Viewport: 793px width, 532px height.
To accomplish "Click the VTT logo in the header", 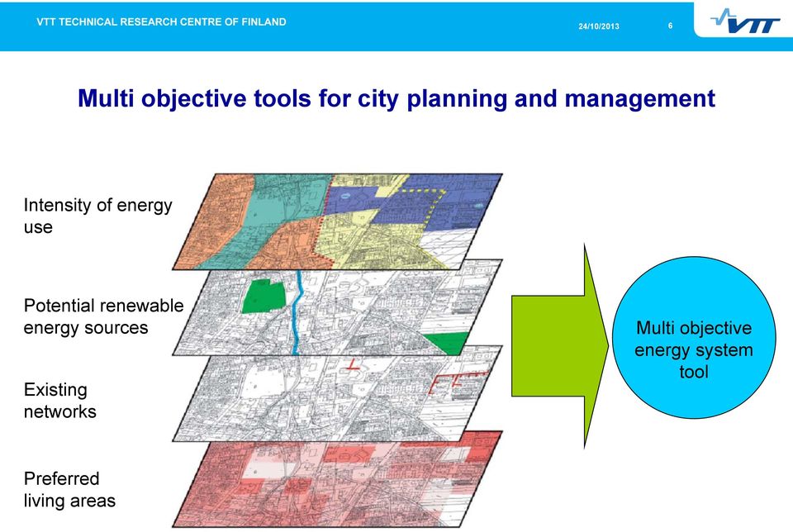I will point(745,21).
